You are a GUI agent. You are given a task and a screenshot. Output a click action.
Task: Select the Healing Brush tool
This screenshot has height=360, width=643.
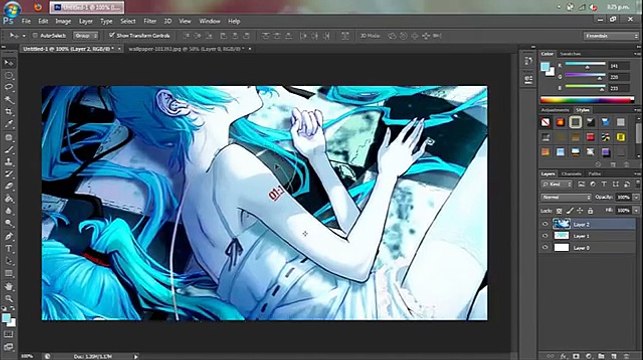(9, 138)
